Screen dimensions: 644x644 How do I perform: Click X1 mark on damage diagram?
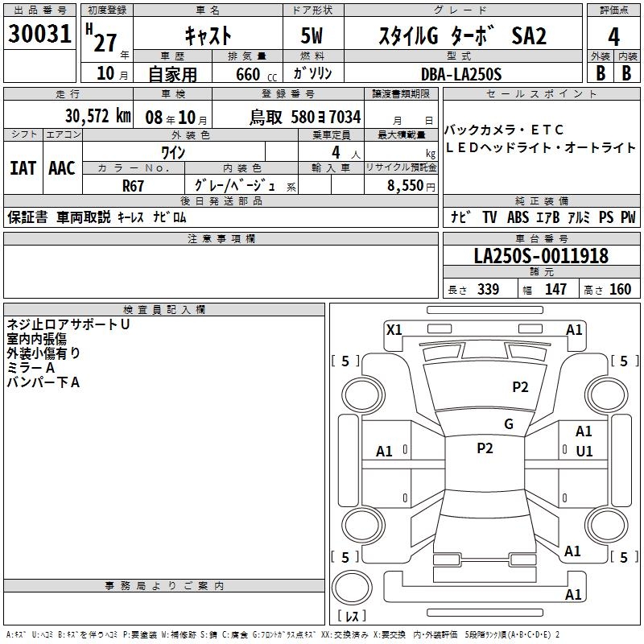point(394,330)
